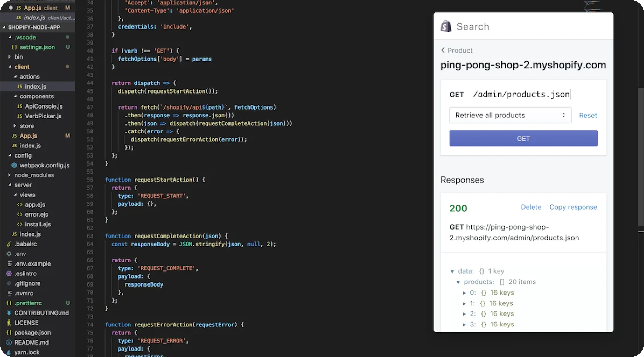Collapse the data node in the response JSON

coord(453,271)
